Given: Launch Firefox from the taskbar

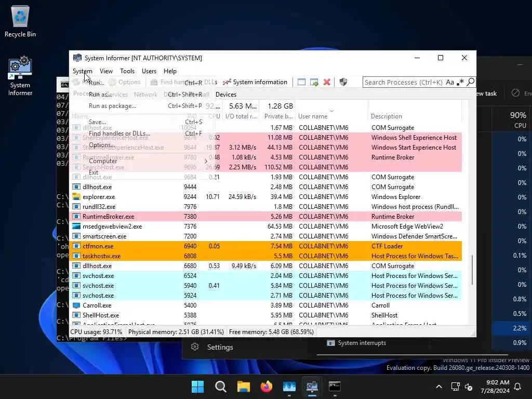Looking at the screenshot, I should (267, 387).
